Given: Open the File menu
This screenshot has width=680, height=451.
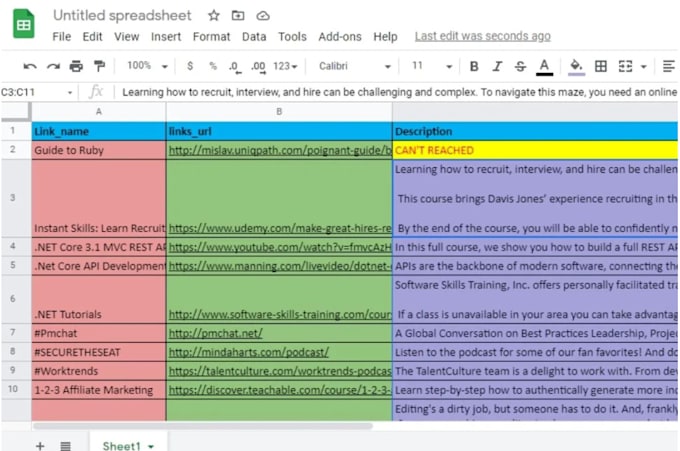Looking at the screenshot, I should point(62,36).
